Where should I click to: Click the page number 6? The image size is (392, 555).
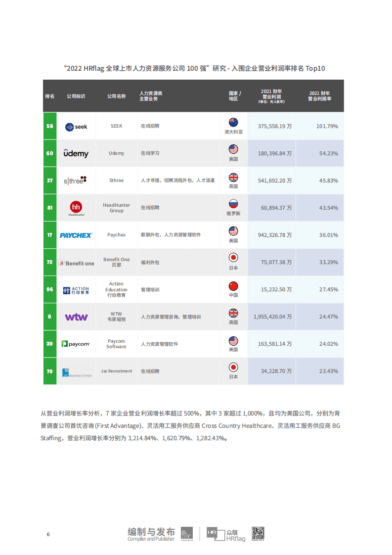click(48, 534)
